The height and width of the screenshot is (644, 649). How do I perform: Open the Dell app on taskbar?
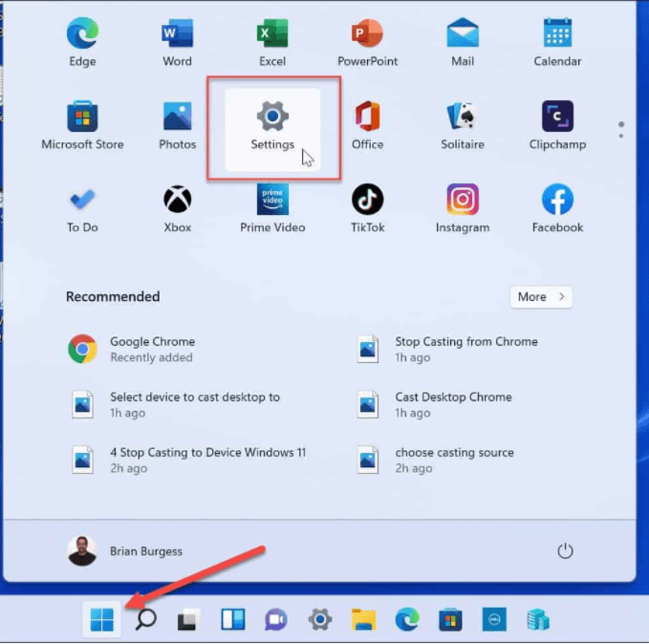494,619
